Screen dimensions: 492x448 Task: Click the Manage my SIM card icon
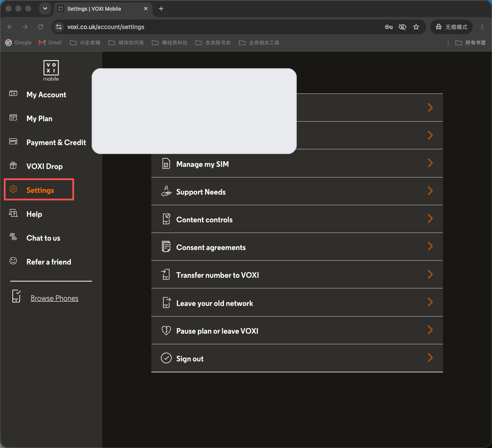(166, 164)
